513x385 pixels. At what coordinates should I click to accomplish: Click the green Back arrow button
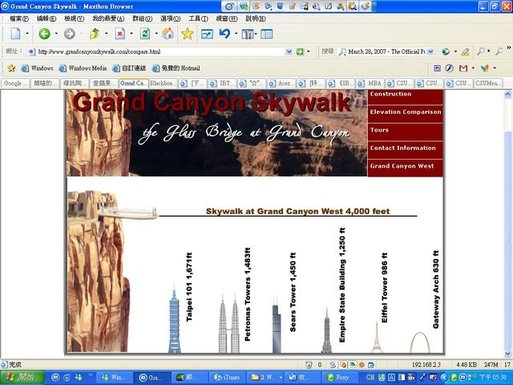coord(45,34)
